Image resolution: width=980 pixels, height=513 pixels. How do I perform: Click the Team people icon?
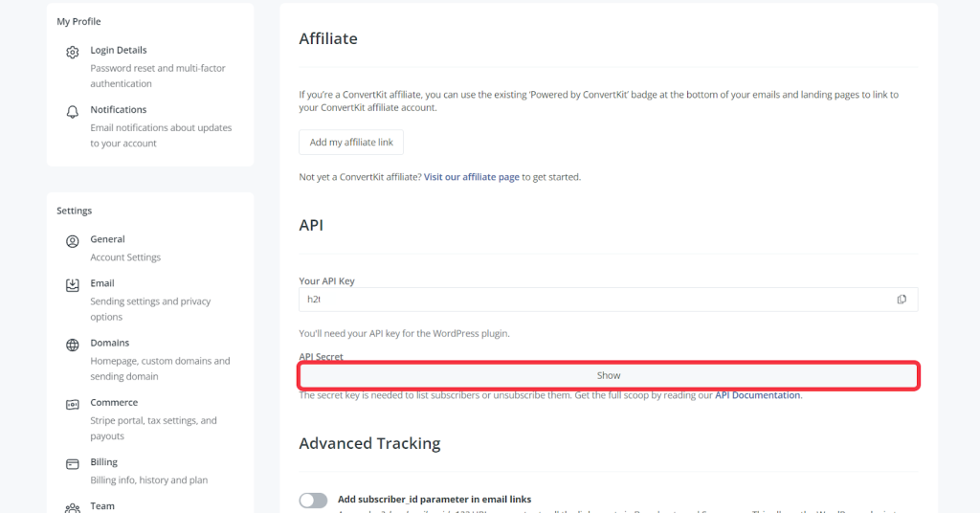tap(73, 507)
